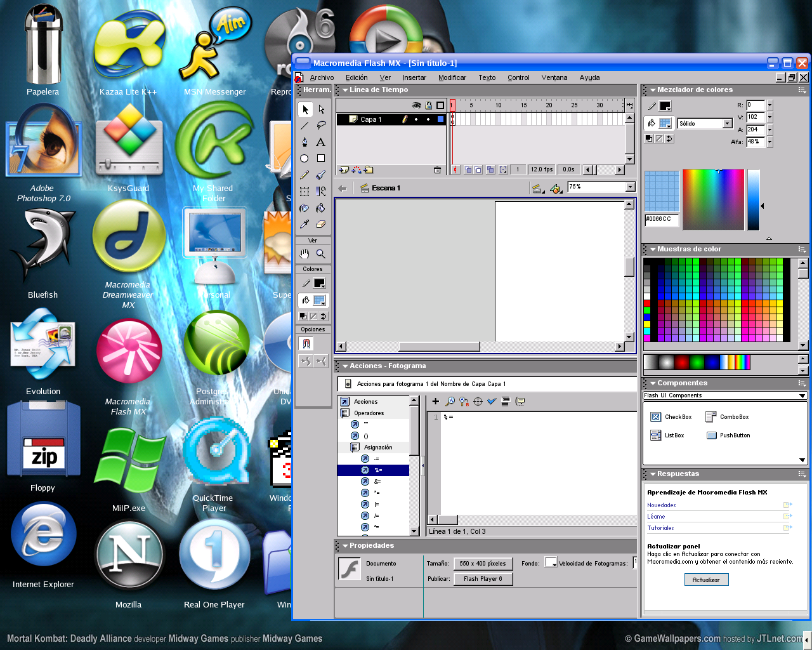
Task: Open the Sólido fill style dropdown
Action: tap(728, 124)
